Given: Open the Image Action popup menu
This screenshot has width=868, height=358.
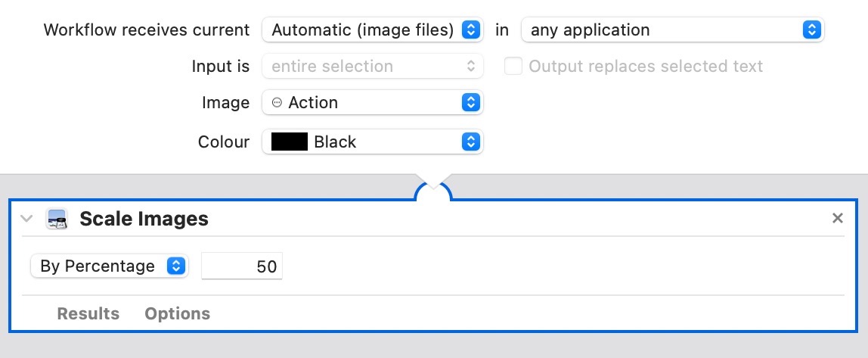Looking at the screenshot, I should [x=372, y=103].
